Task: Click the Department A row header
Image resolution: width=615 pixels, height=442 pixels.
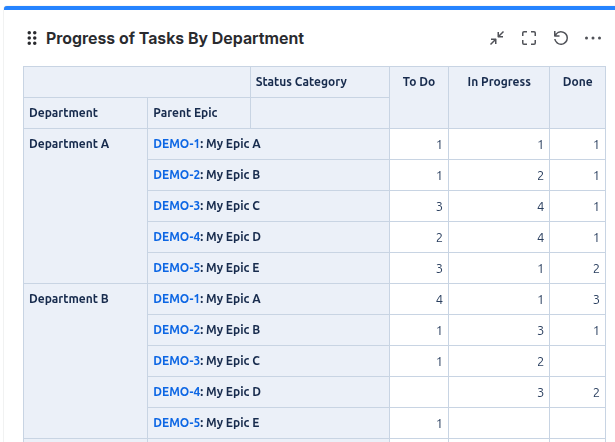Action: [x=69, y=144]
